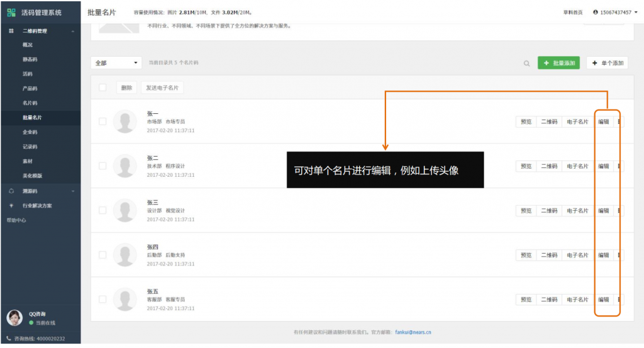
Task: Check the box for 张三
Action: 103,210
